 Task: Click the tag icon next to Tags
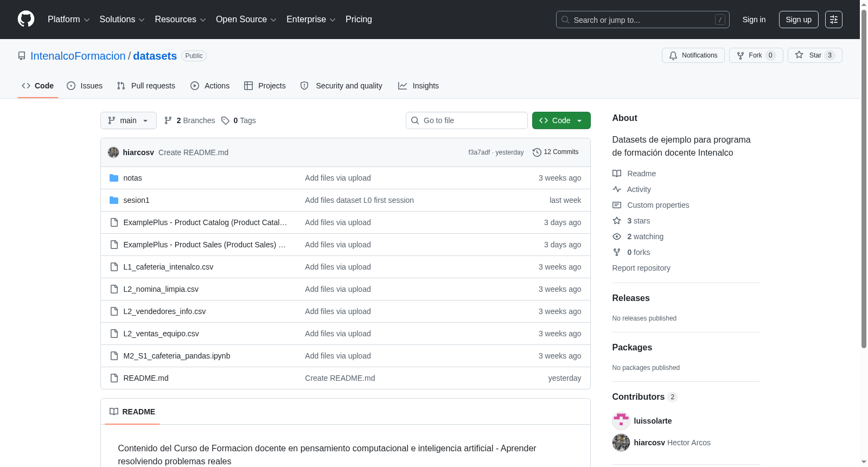coord(225,120)
